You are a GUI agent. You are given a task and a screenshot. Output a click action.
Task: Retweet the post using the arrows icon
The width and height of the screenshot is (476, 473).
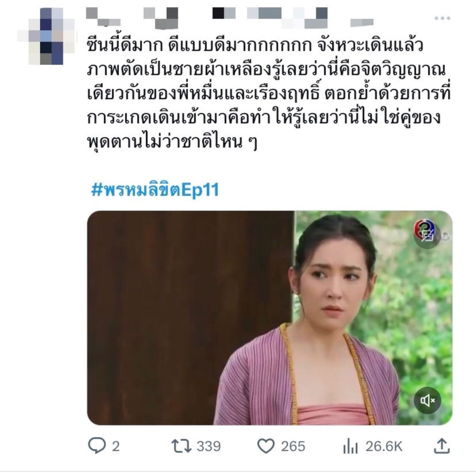(182, 447)
